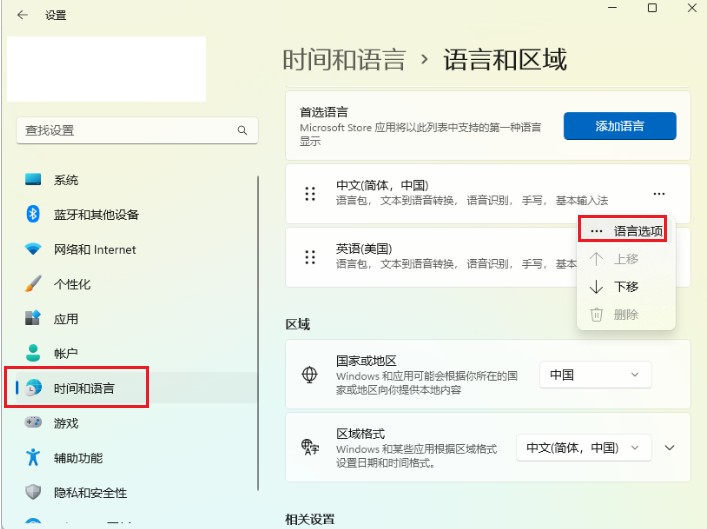Open 隐私和安全性 settings

(90, 492)
